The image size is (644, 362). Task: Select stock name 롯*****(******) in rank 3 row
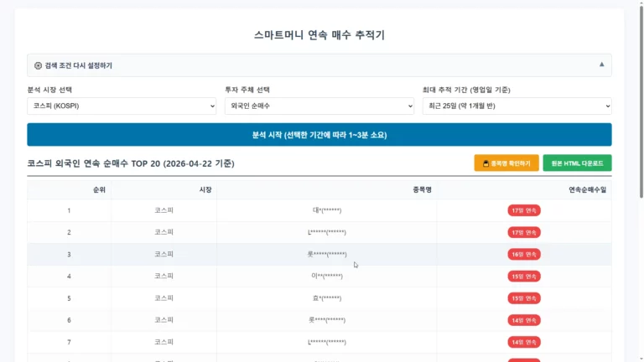[327, 255]
